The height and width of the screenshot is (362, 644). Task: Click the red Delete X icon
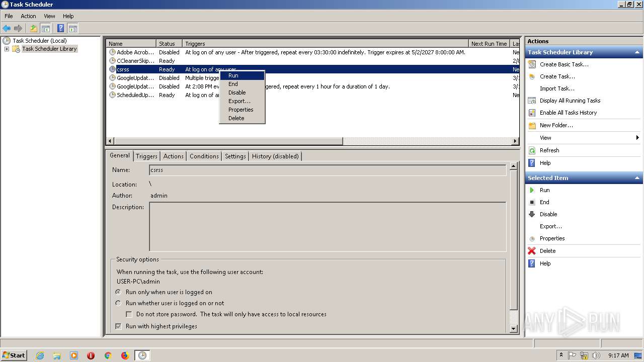pos(532,251)
